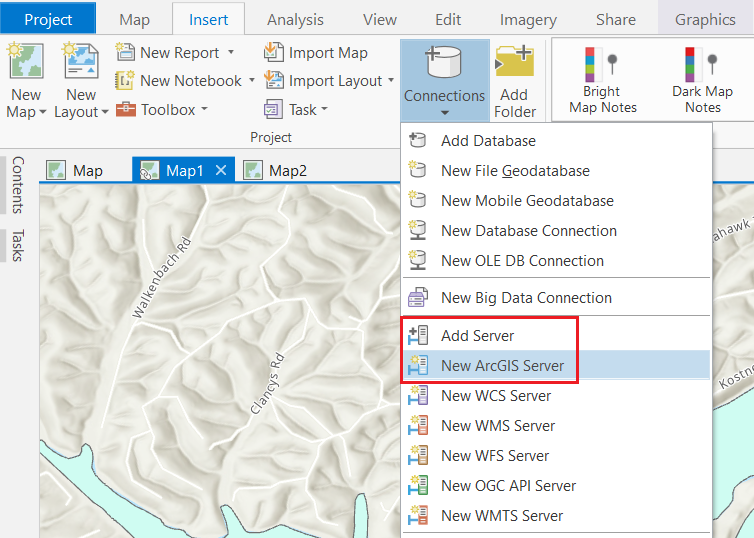This screenshot has height=538, width=754.
Task: Click the Add Database icon
Action: (419, 141)
